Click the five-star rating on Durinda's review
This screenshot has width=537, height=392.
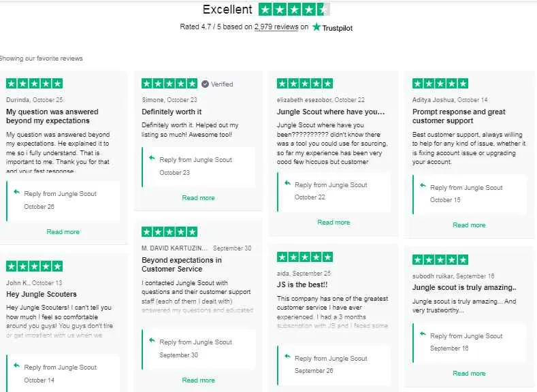pos(34,84)
